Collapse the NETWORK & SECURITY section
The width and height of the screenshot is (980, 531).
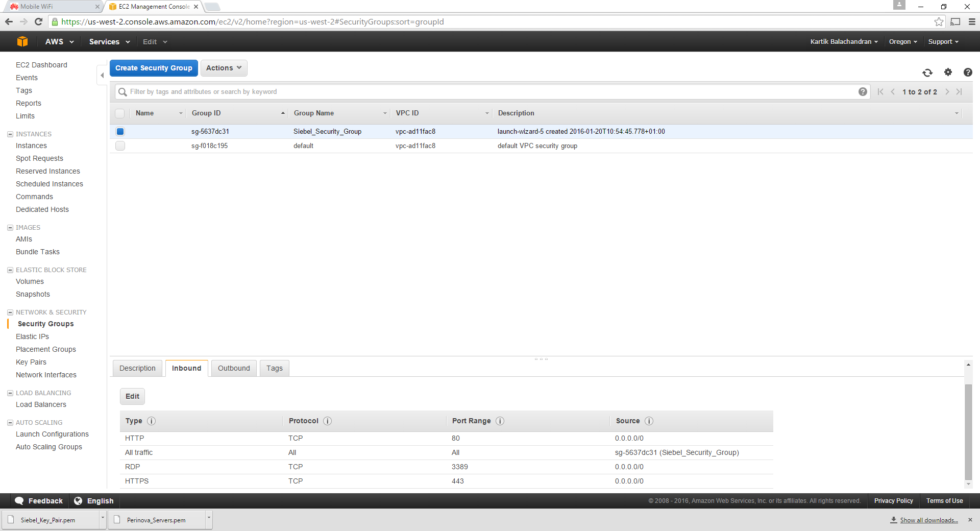(x=10, y=312)
